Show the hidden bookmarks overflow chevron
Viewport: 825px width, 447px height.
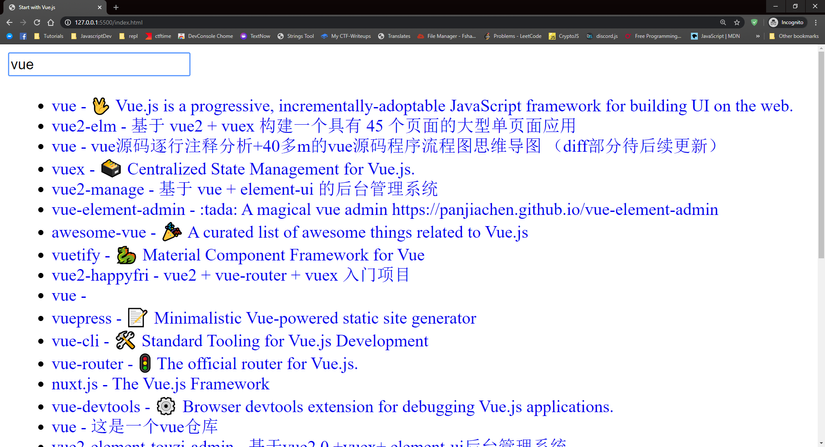pos(758,36)
